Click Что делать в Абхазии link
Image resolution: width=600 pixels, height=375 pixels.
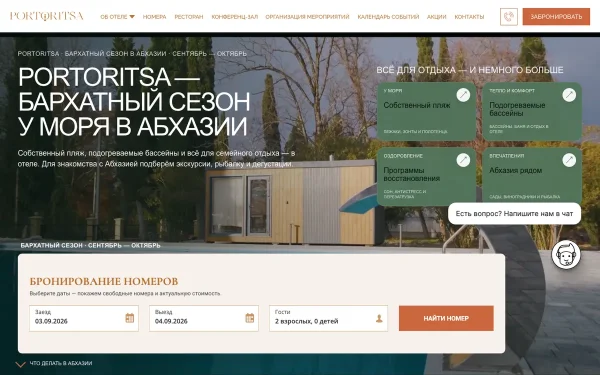(61, 364)
